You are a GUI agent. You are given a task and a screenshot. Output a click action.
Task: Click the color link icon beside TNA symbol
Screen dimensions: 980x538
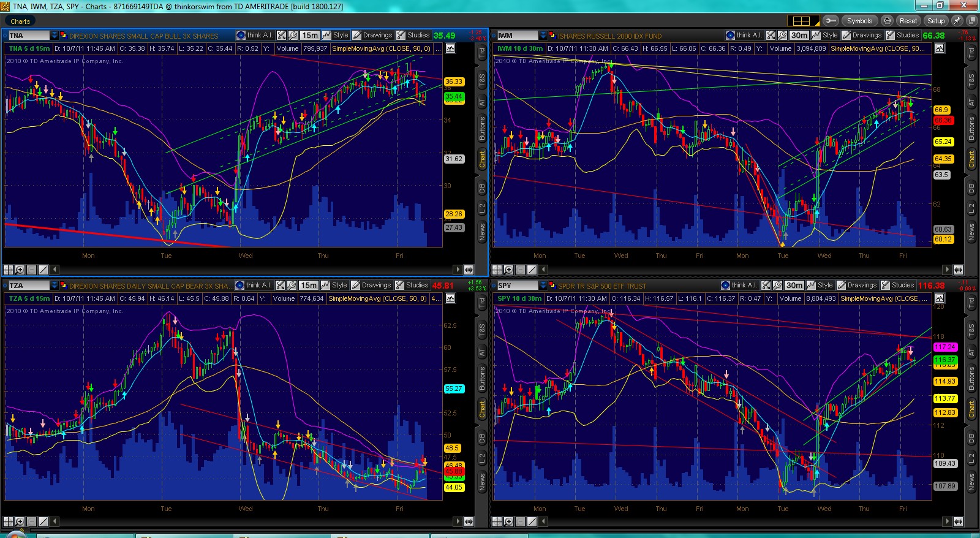63,36
